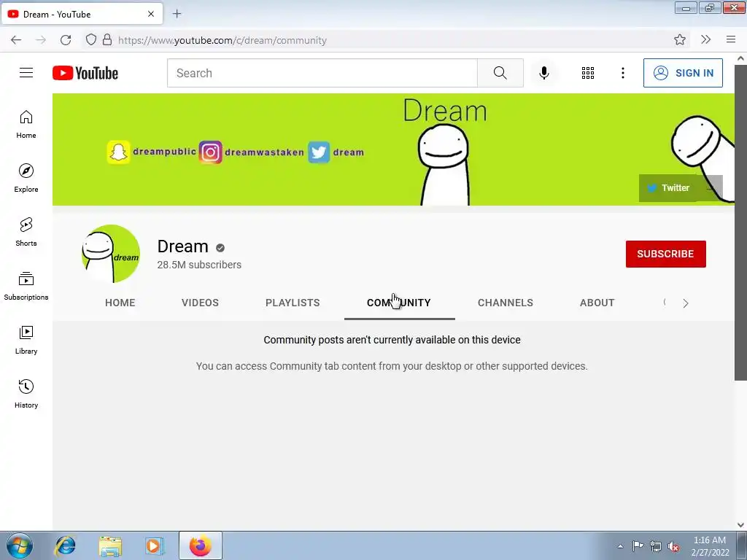Show hidden system tray icons
Screen dimensions: 747x560
coord(620,546)
